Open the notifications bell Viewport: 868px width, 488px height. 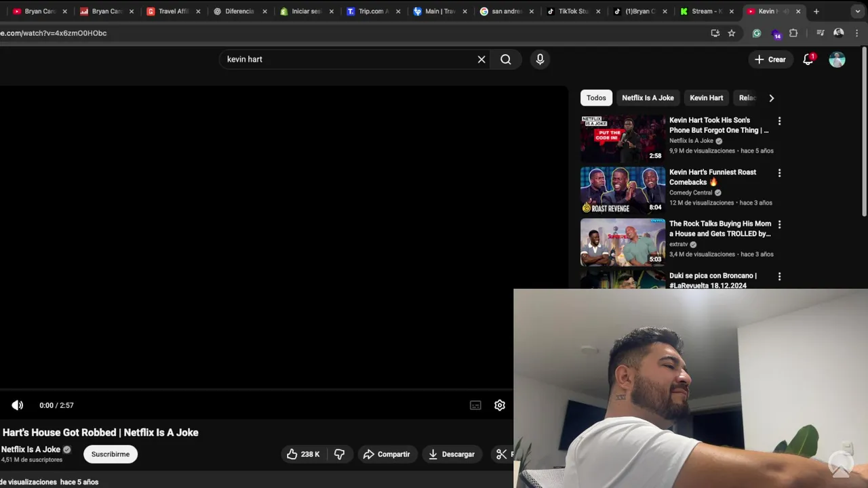(x=808, y=60)
